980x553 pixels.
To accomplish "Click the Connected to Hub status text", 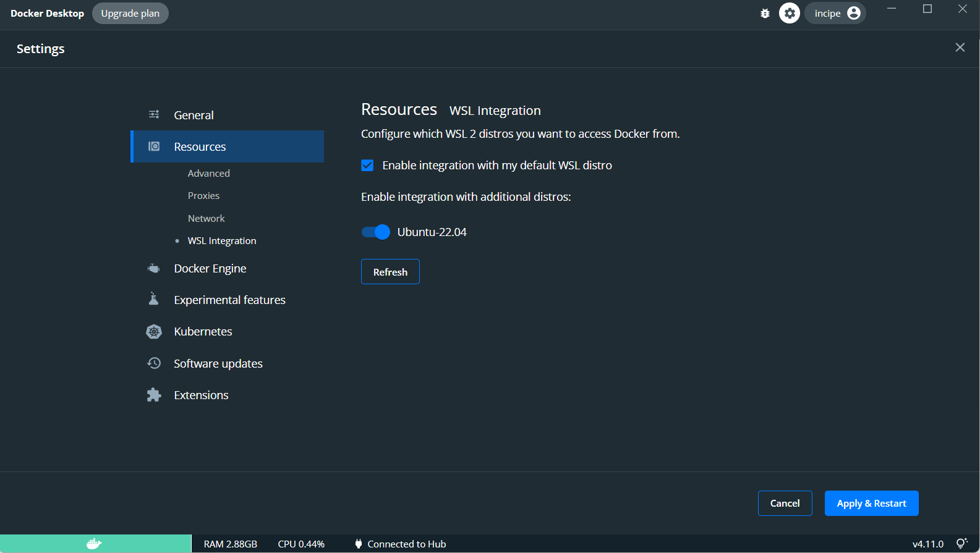I will [407, 544].
